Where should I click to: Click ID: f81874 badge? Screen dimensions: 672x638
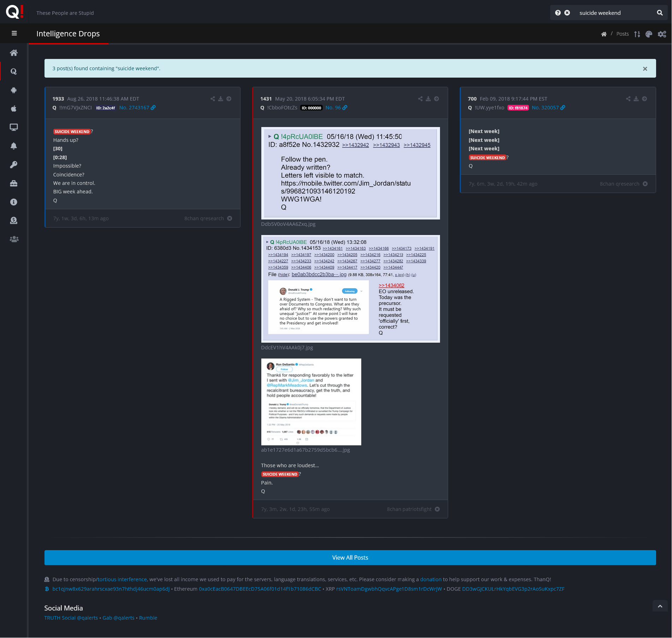coord(518,108)
